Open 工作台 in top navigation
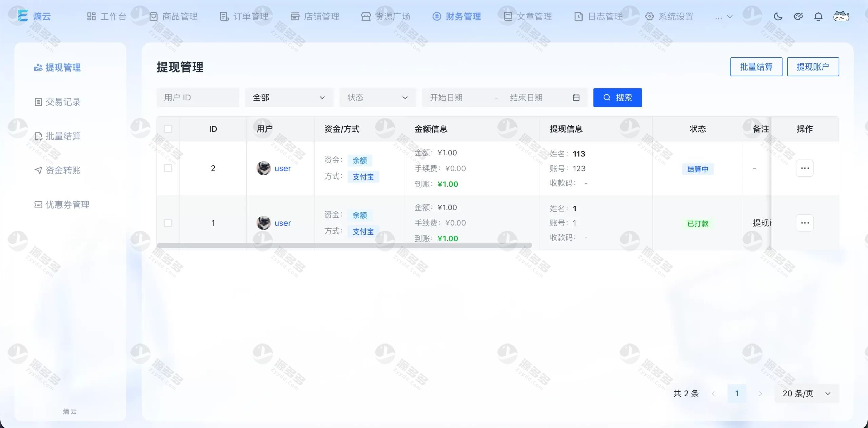This screenshot has width=868, height=428. [x=107, y=16]
